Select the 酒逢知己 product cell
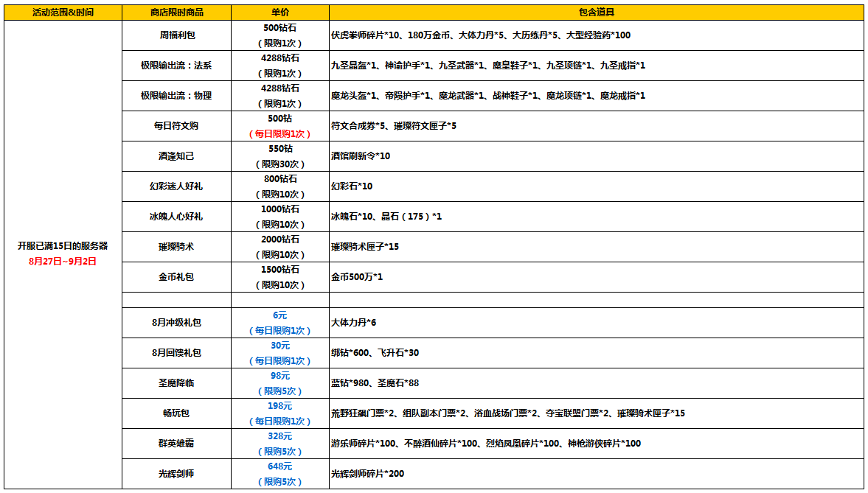 click(176, 156)
